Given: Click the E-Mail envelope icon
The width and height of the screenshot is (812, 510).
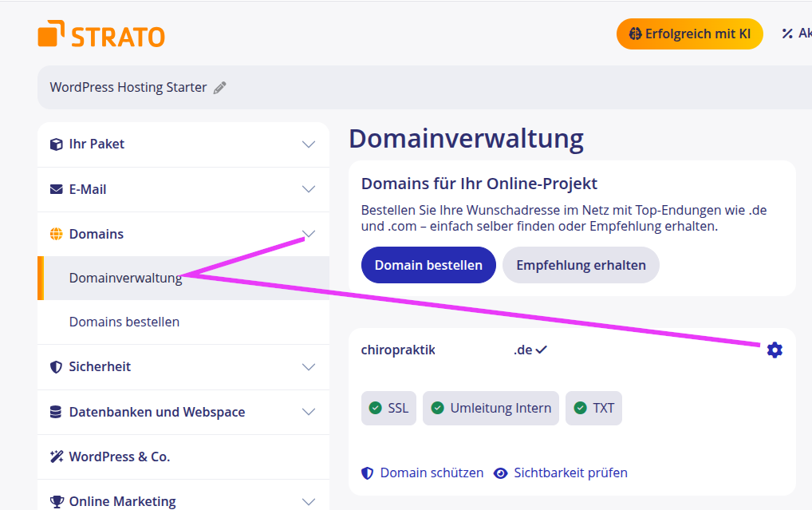Looking at the screenshot, I should (56, 189).
